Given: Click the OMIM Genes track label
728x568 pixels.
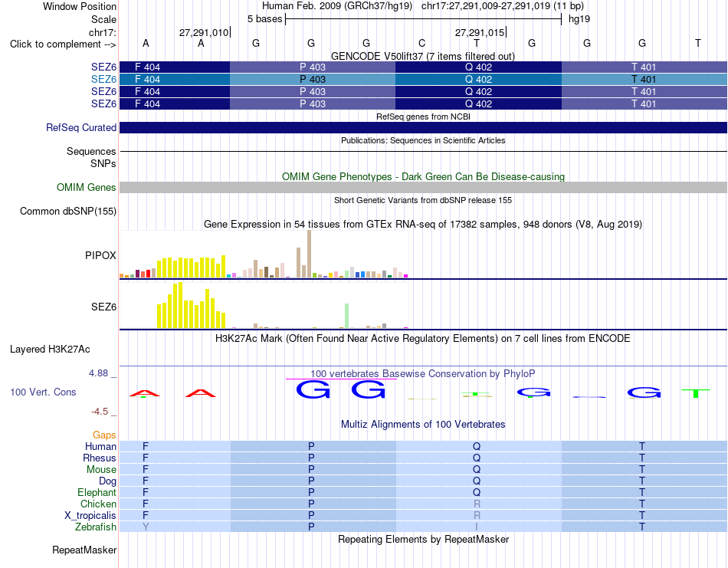Looking at the screenshot, I should point(86,187).
